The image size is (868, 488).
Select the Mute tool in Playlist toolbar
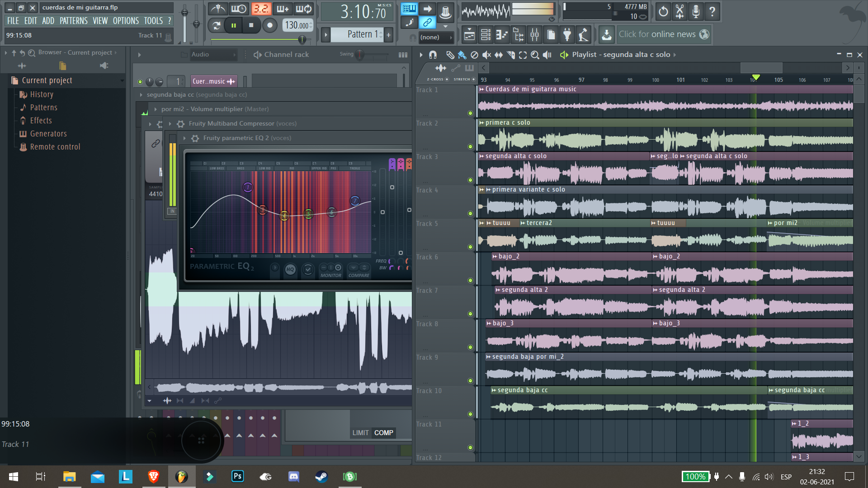486,55
